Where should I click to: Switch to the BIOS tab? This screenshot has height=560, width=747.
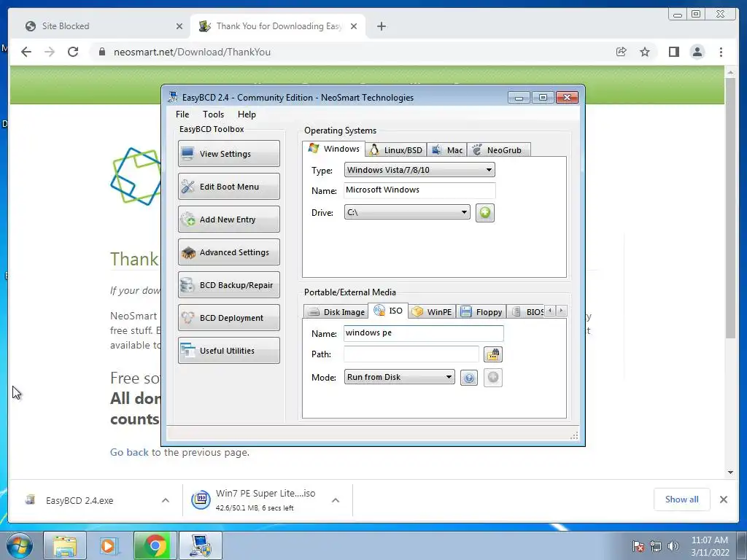[525, 312]
